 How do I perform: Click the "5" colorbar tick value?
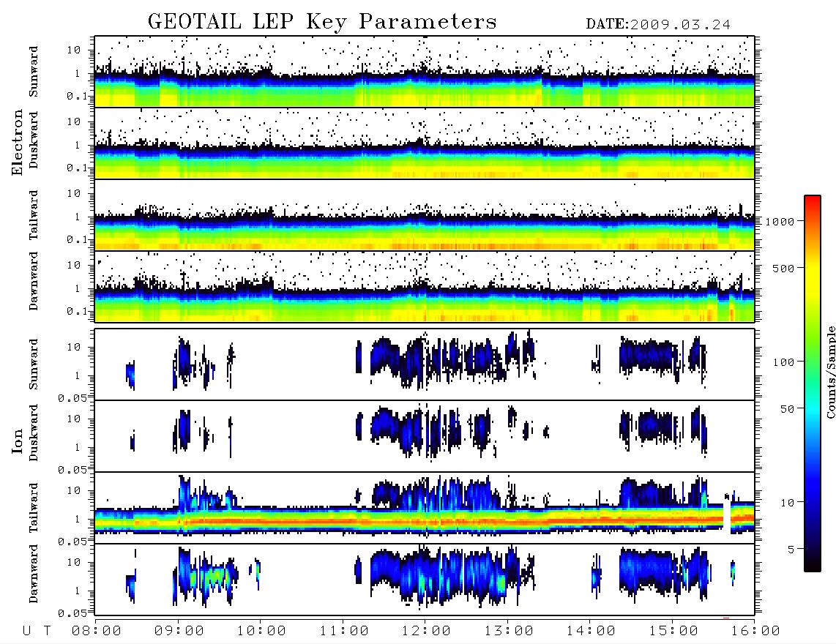tap(791, 550)
